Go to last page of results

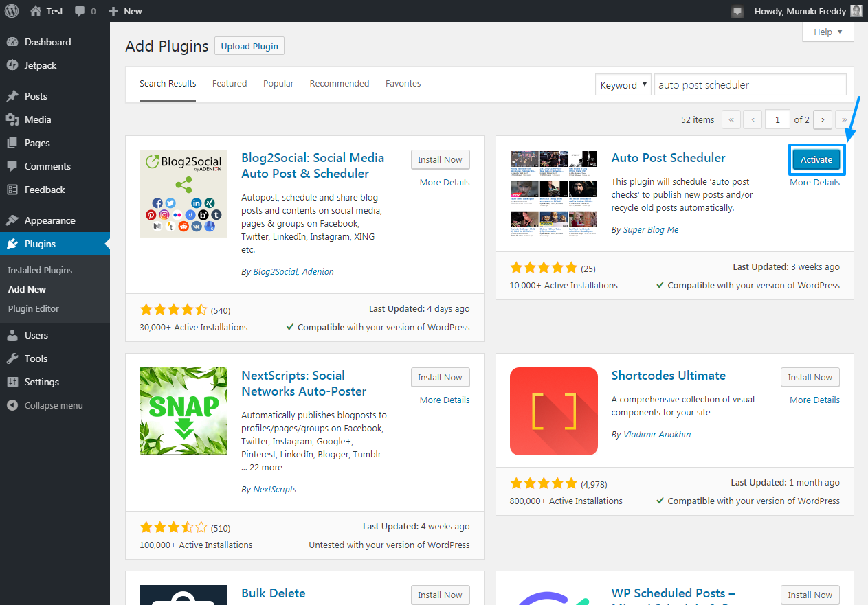[845, 119]
